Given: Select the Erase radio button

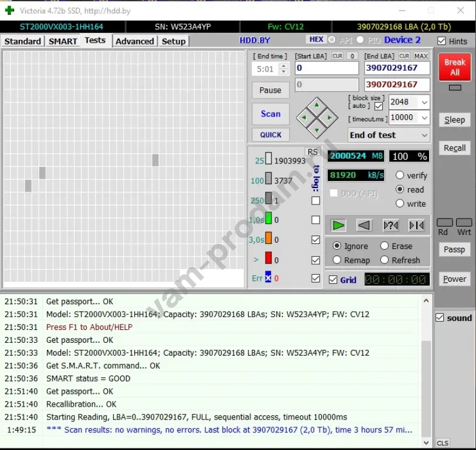Looking at the screenshot, I should click(x=385, y=246).
